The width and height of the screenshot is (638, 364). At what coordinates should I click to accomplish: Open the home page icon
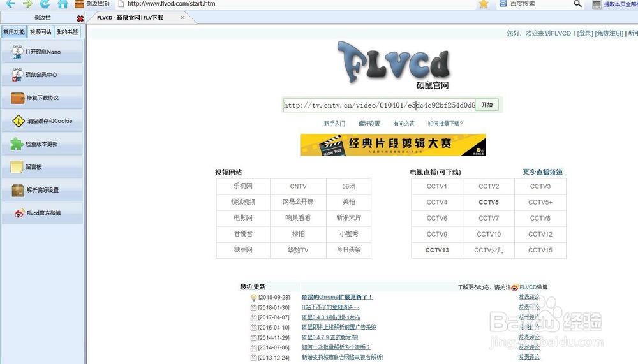coord(63,4)
